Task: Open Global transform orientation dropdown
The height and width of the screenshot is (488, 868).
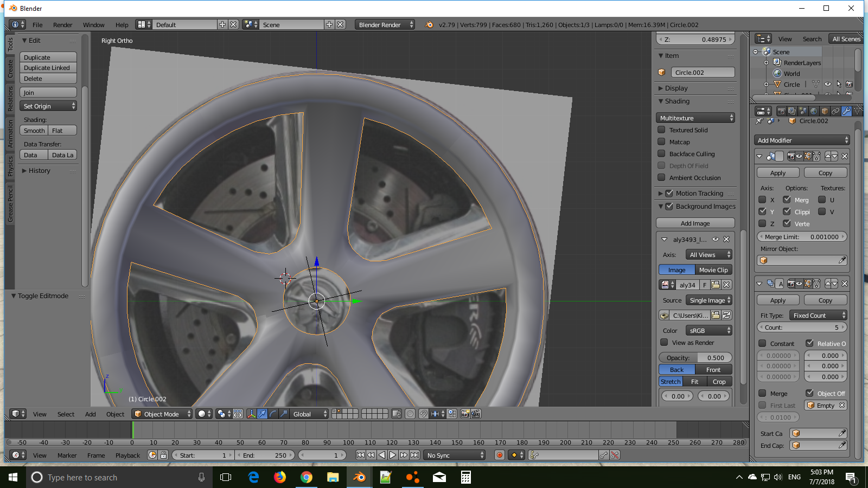Action: click(310, 414)
